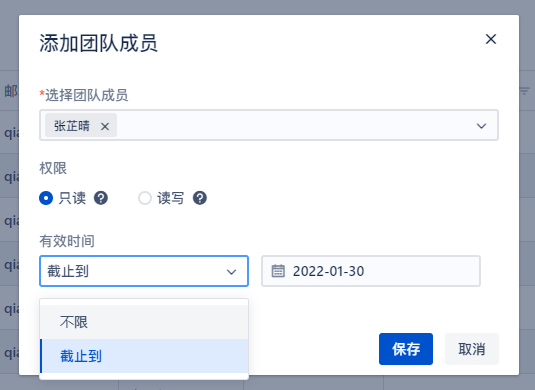Select the 读写 radio button
Viewport: 535px width, 390px height.
(x=145, y=198)
